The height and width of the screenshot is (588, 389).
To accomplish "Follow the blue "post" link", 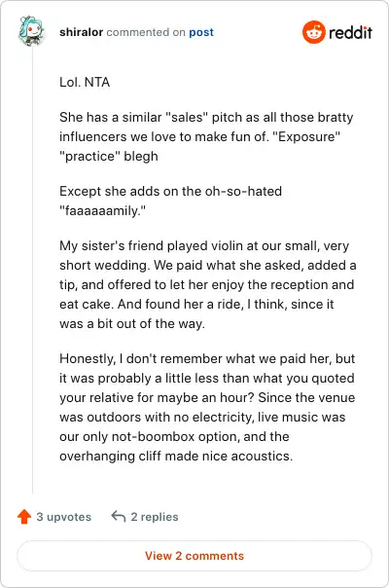I will pos(201,32).
